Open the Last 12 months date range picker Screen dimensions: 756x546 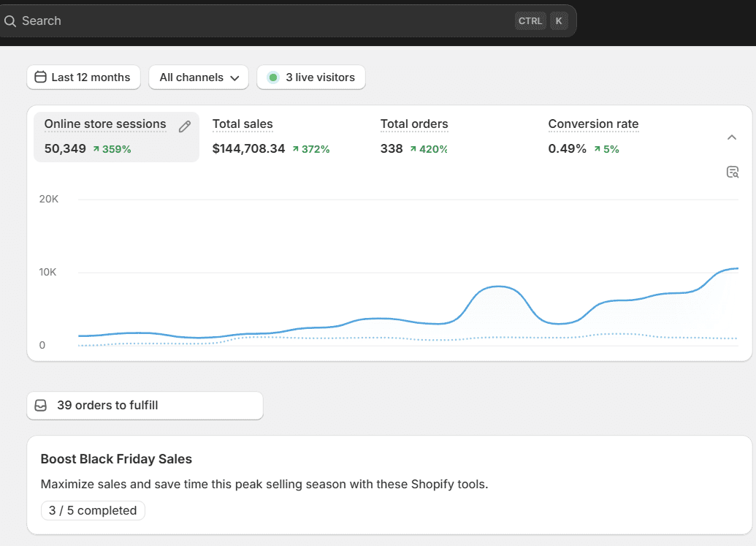(83, 77)
